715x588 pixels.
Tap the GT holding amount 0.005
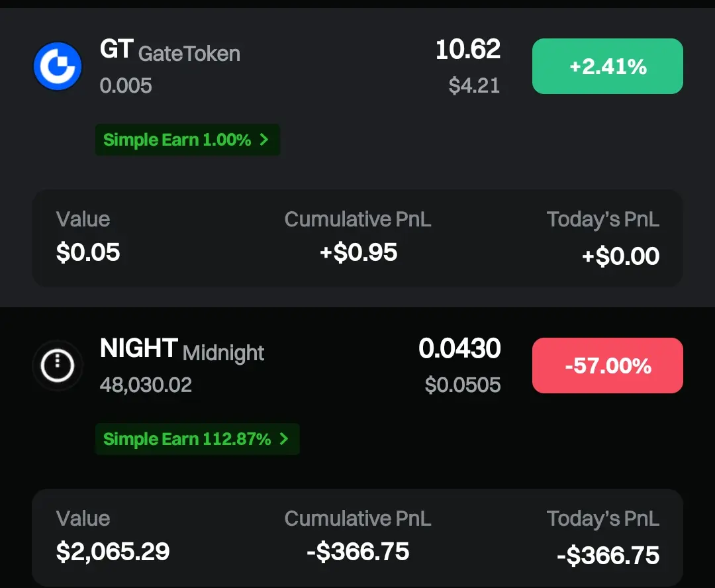[x=126, y=85]
